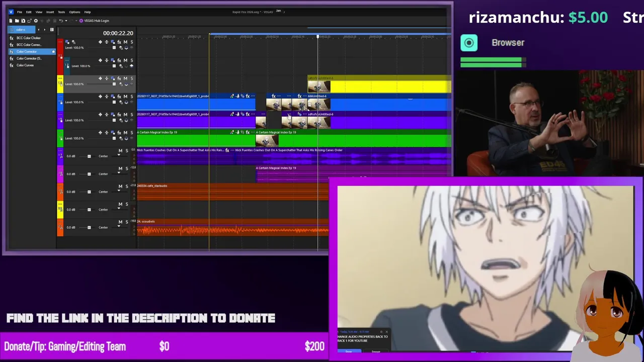
Task: Open Track Motion on blue video track
Action: click(113, 97)
